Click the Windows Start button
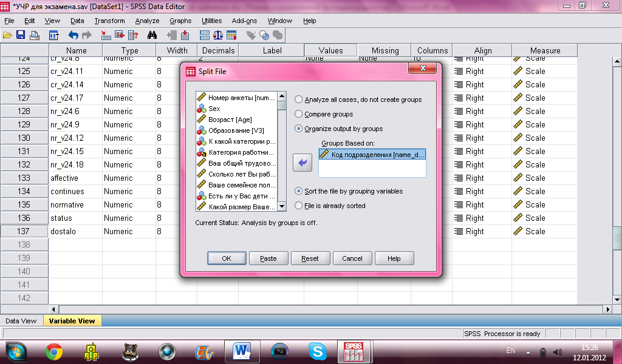622x364 pixels. pyautogui.click(x=15, y=352)
